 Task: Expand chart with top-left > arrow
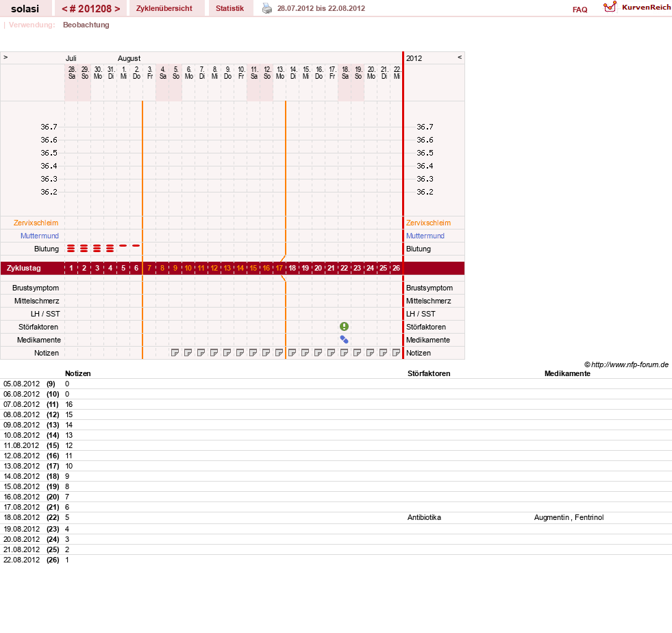tap(5, 57)
